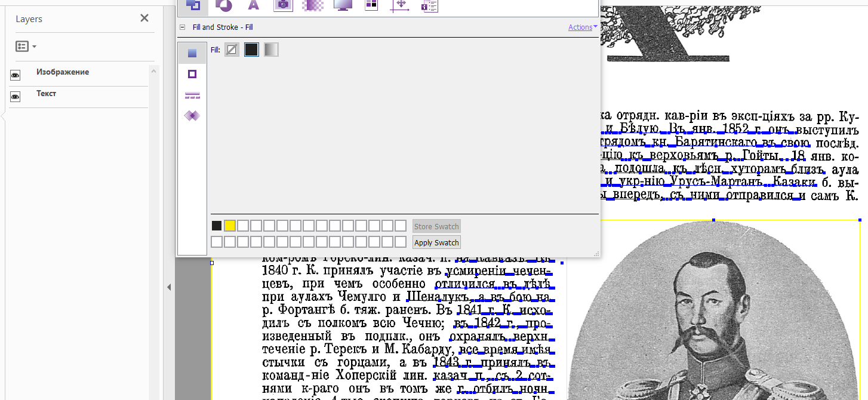Click the Store Swatch button
Viewport: 868px width, 400px height.
pyautogui.click(x=436, y=226)
